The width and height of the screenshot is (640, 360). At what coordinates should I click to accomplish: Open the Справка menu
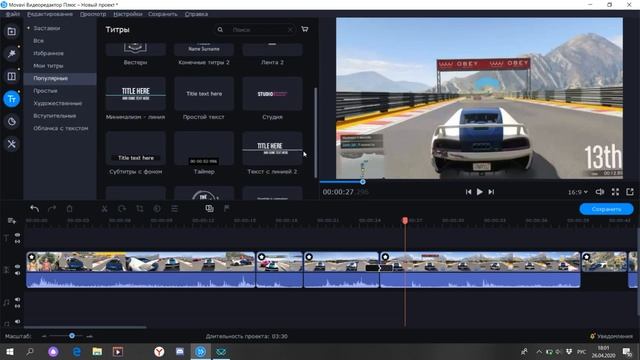click(x=196, y=14)
